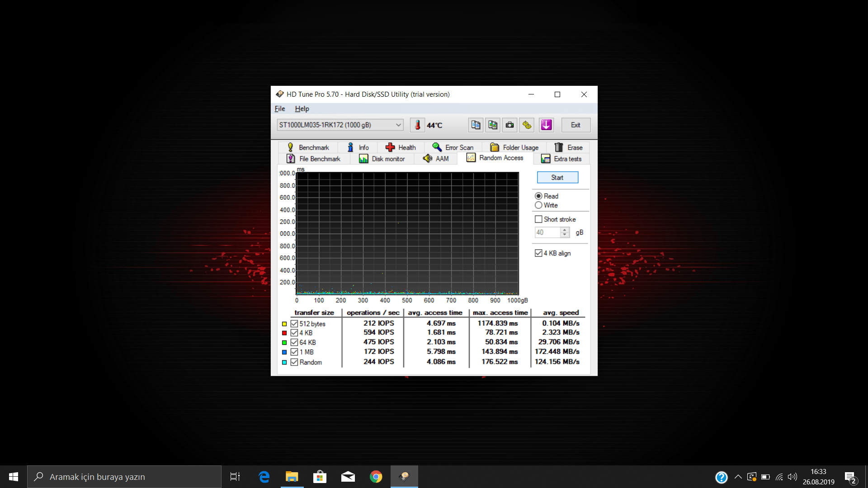Open the Health tab's red cross icon
The image size is (868, 488).
(x=390, y=147)
